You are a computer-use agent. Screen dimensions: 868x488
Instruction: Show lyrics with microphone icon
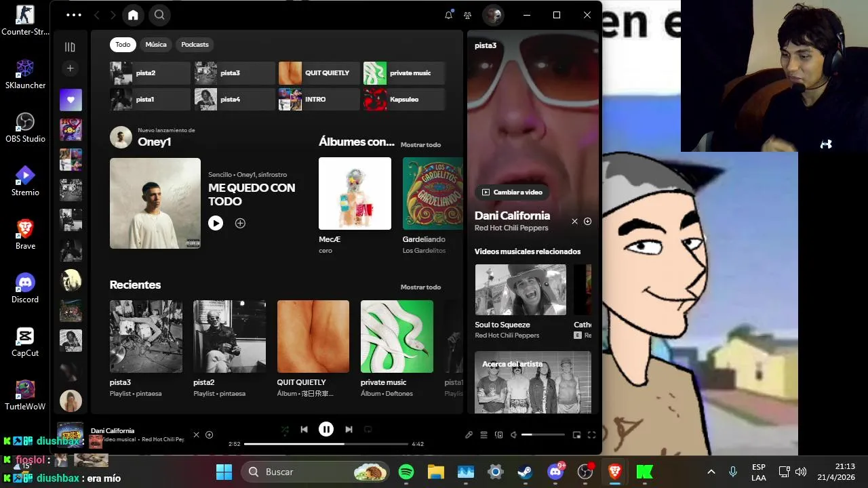click(x=469, y=435)
